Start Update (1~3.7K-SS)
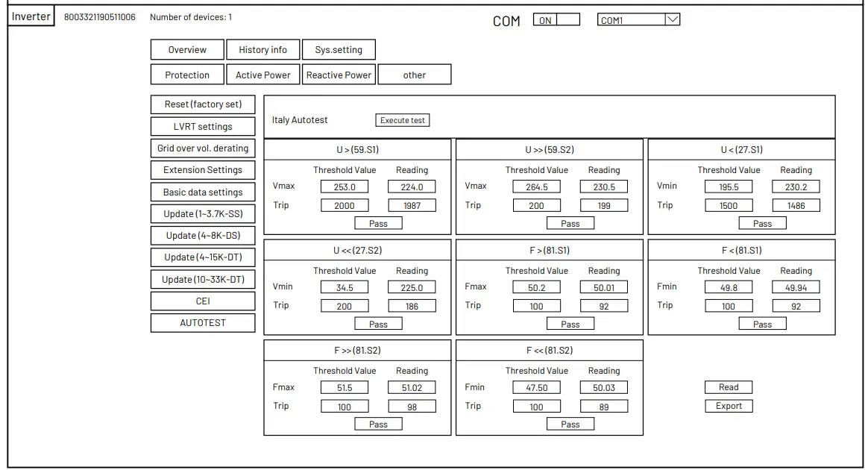 202,213
